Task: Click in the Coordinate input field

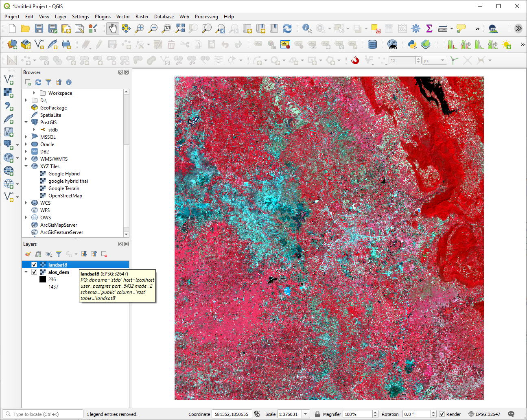Action: tap(232, 414)
